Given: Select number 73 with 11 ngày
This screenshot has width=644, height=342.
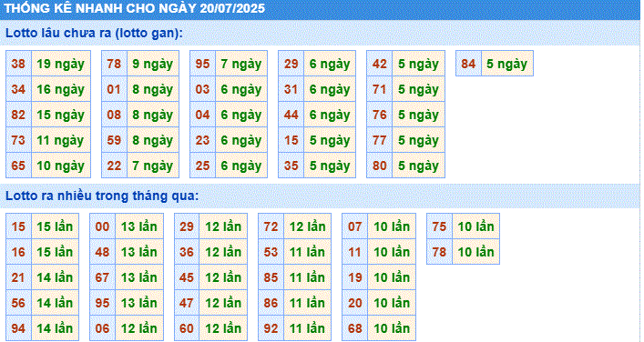Looking at the screenshot, I should [x=18, y=140].
